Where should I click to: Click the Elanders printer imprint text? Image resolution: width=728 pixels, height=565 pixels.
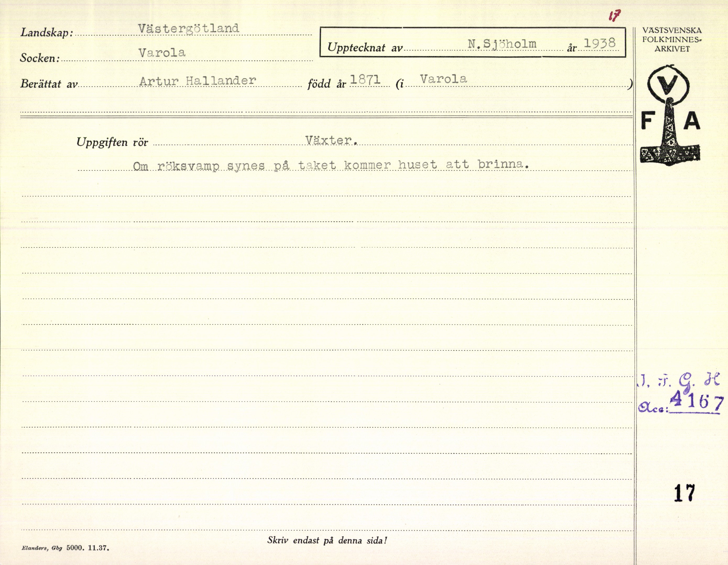(x=66, y=548)
